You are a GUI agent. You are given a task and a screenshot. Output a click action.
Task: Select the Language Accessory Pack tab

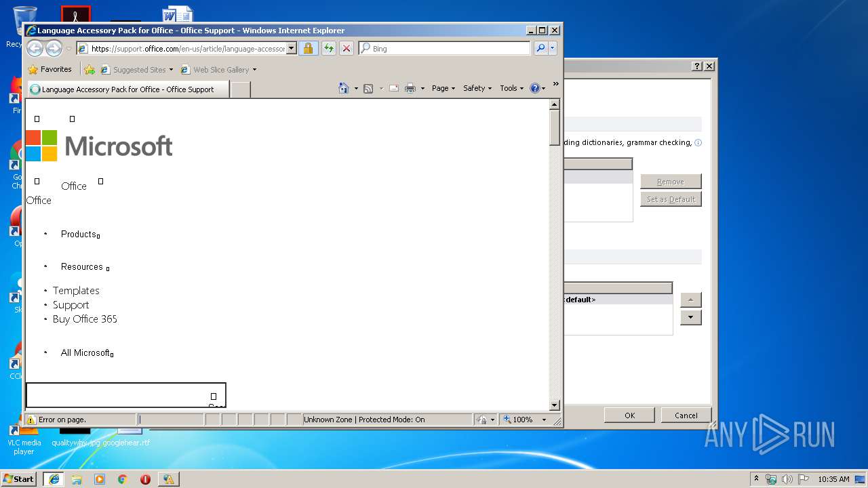[x=127, y=89]
